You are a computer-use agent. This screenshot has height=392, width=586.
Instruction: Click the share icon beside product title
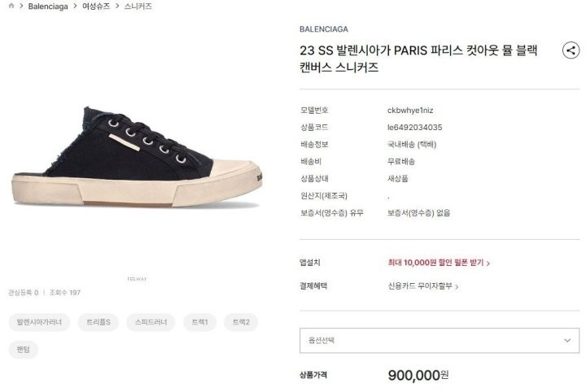click(x=571, y=50)
